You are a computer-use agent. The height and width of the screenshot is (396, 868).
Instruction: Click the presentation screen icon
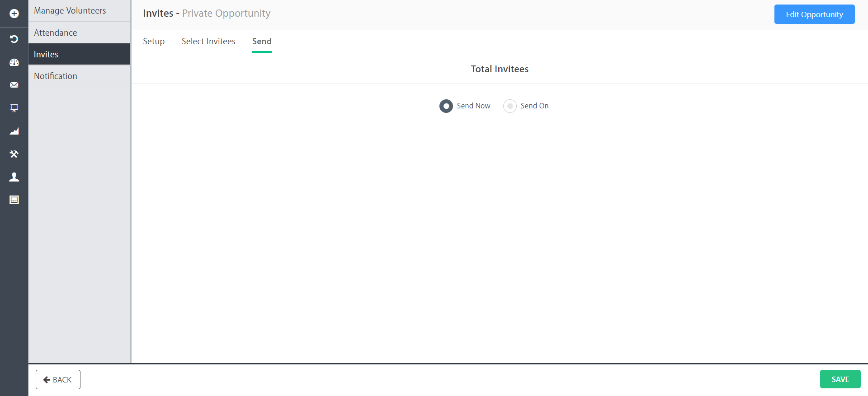14,108
